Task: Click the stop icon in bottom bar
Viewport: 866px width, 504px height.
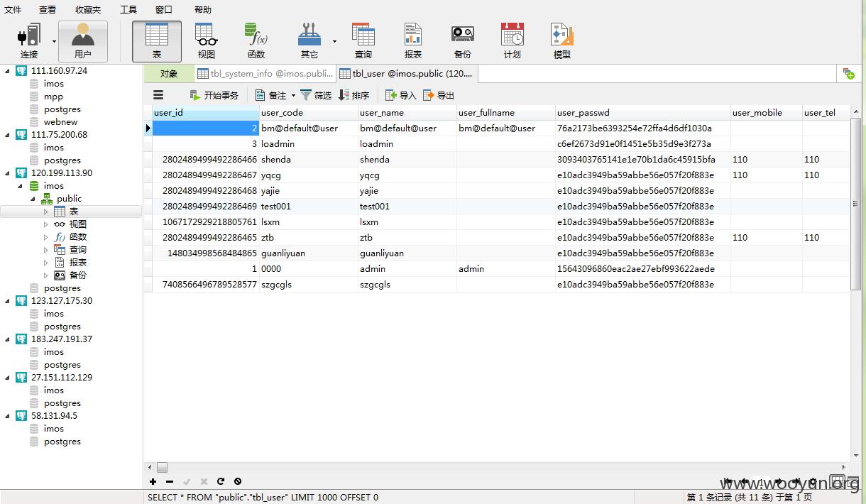Action: coord(238,481)
